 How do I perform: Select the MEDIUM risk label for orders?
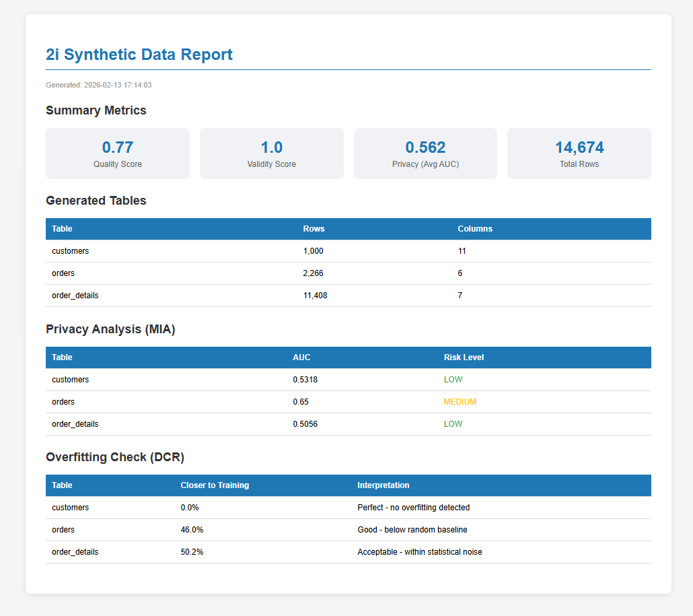pos(460,401)
